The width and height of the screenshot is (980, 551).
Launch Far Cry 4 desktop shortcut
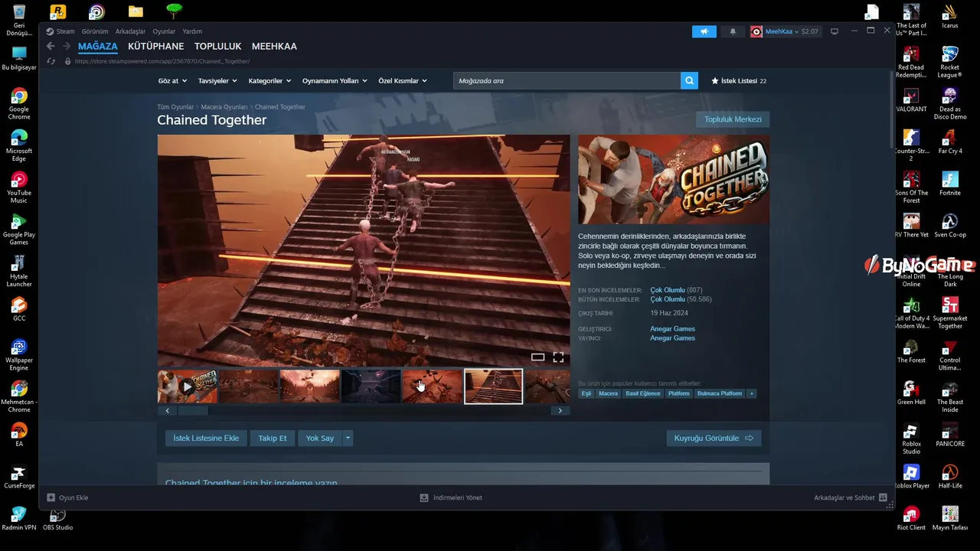[x=950, y=142]
